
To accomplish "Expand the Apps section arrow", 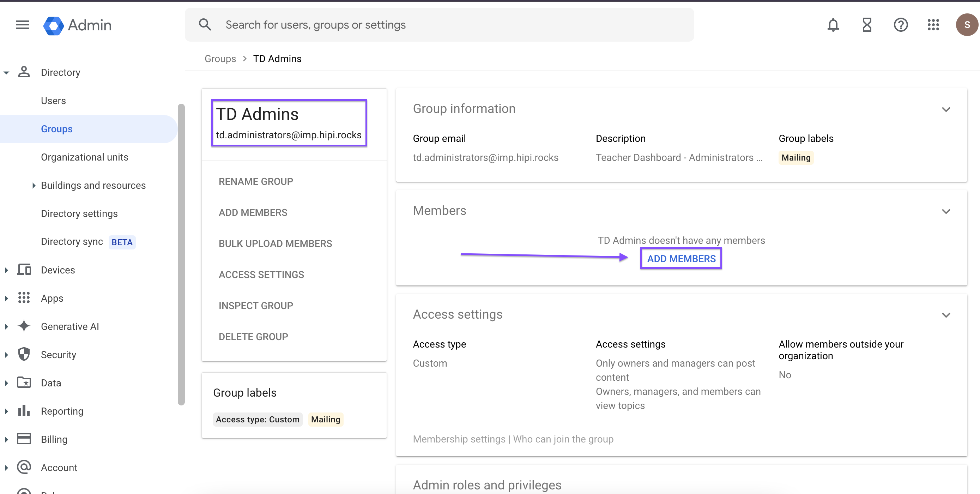I will [x=6, y=298].
